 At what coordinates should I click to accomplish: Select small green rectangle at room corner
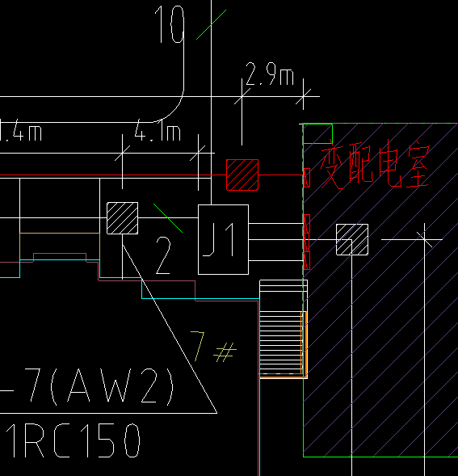[317, 133]
